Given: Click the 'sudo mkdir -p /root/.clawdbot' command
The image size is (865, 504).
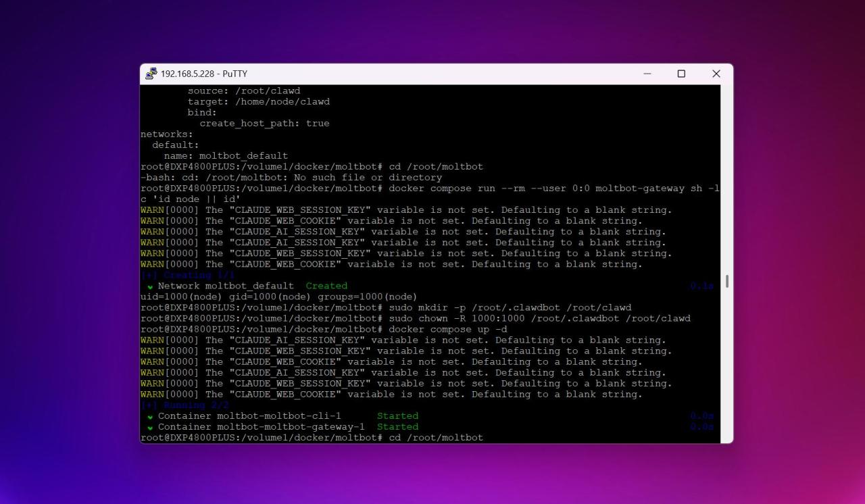Looking at the screenshot, I should 510,307.
